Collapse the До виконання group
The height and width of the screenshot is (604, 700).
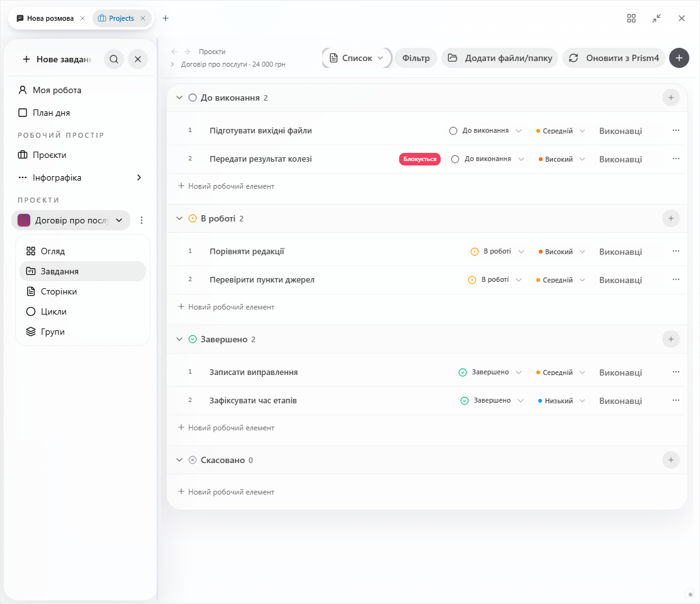[179, 98]
